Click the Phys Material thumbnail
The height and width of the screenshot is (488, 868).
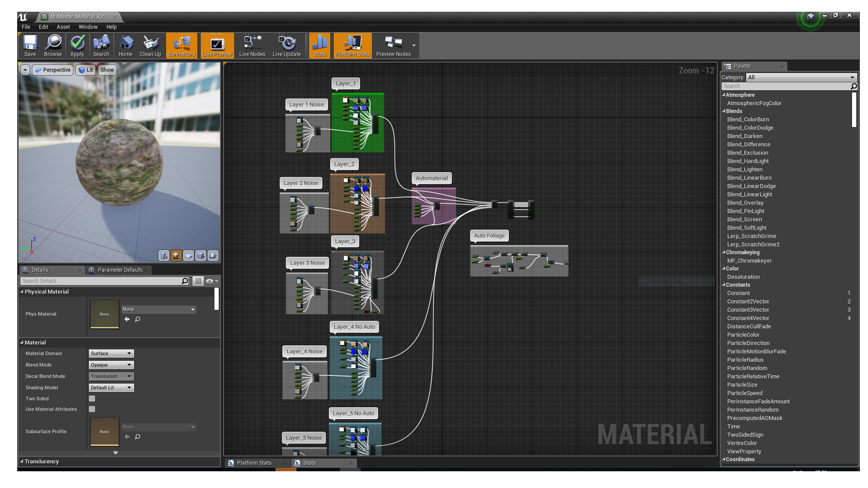point(104,314)
